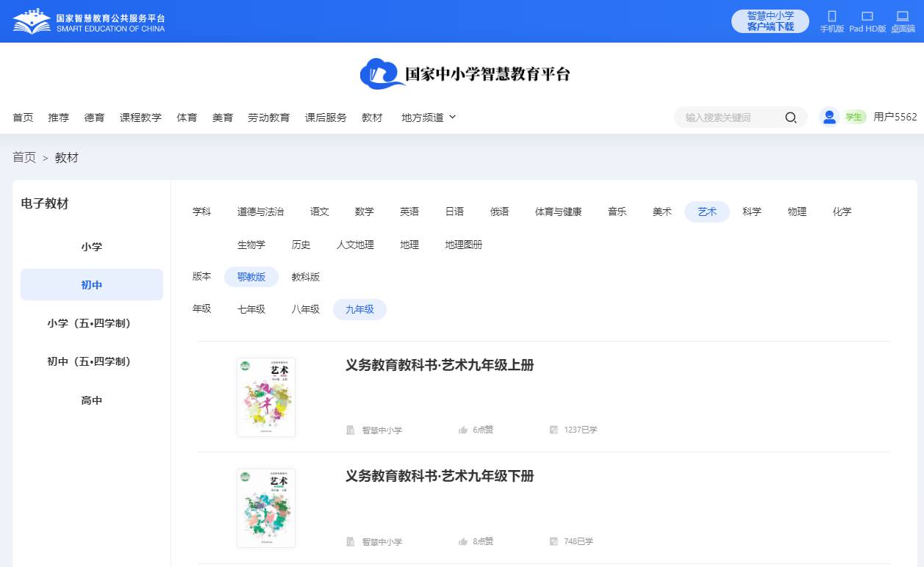The width and height of the screenshot is (924, 567).
Task: Choose the 物理 subject filter
Action: click(x=797, y=212)
